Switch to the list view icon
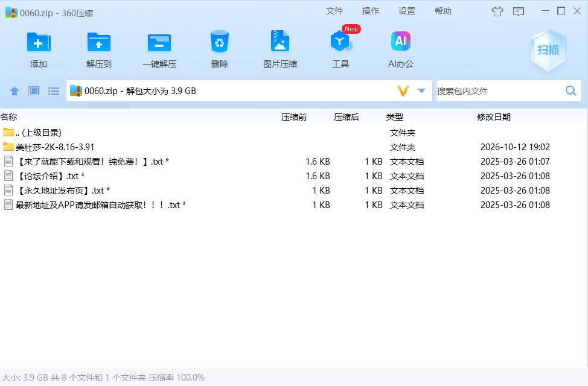 tap(54, 90)
